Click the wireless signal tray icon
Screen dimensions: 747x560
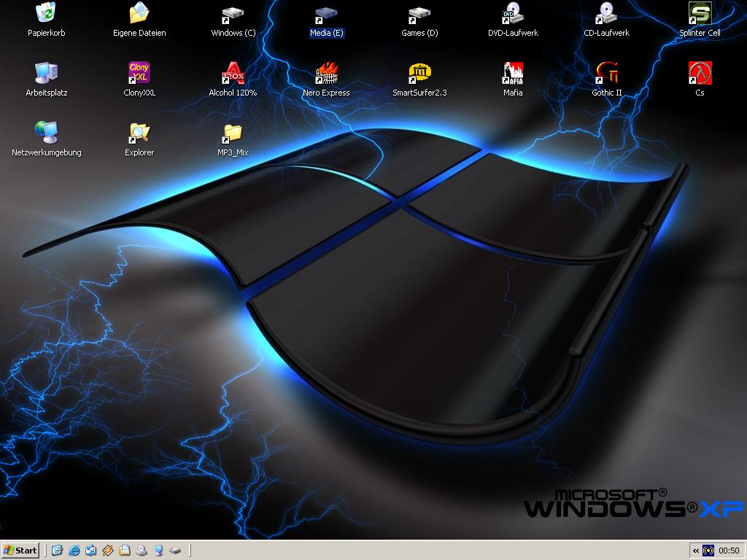(x=708, y=551)
